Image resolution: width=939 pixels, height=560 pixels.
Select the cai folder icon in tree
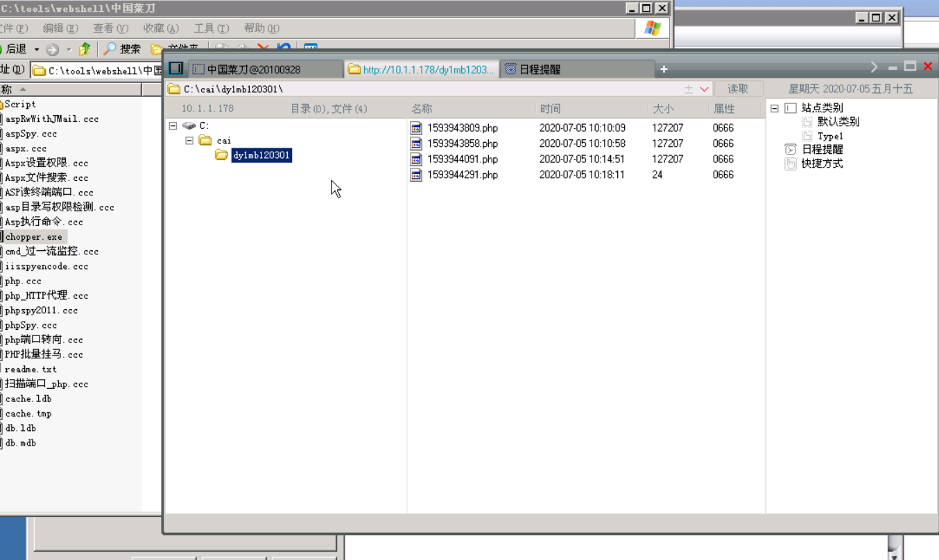pyautogui.click(x=205, y=140)
